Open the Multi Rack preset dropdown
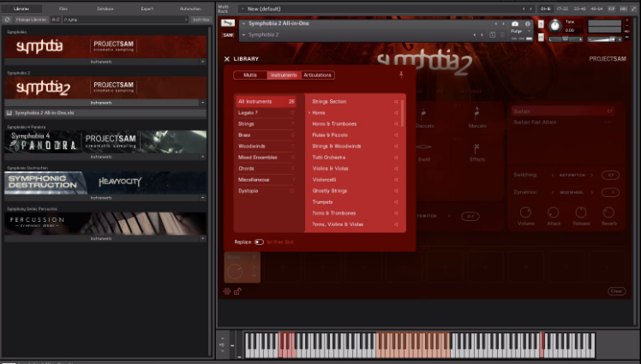 tap(243, 9)
